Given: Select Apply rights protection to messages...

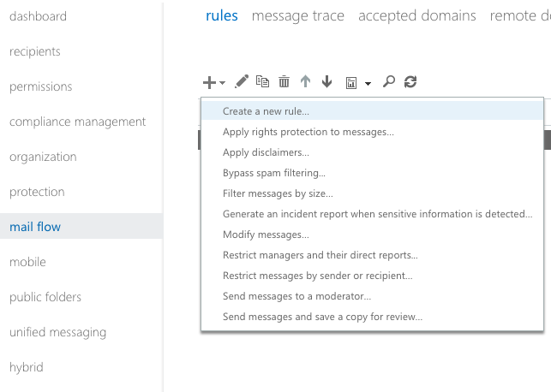Looking at the screenshot, I should tap(372, 132).
